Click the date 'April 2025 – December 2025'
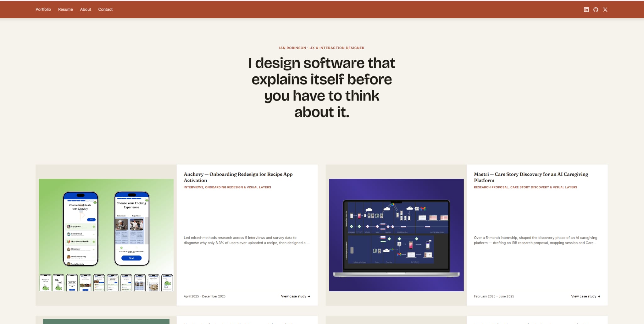The image size is (644, 324). coord(205,296)
